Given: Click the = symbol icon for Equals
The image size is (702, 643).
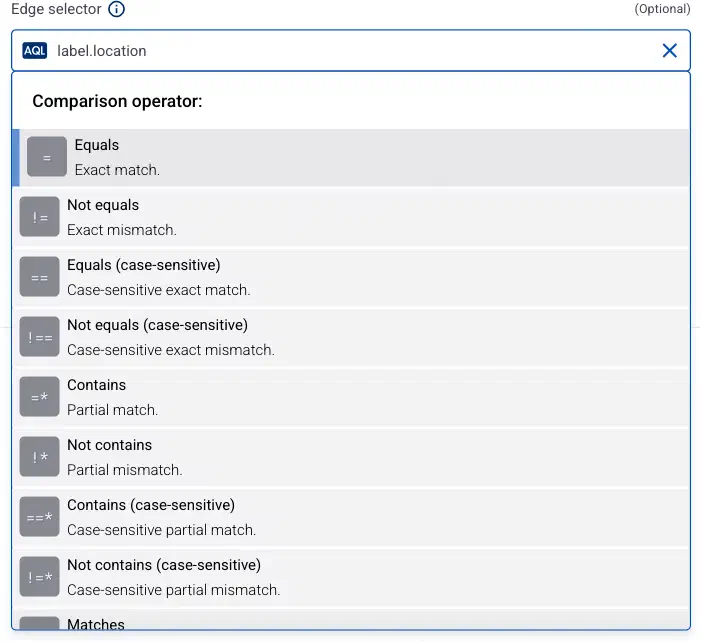Looking at the screenshot, I should pyautogui.click(x=47, y=157).
